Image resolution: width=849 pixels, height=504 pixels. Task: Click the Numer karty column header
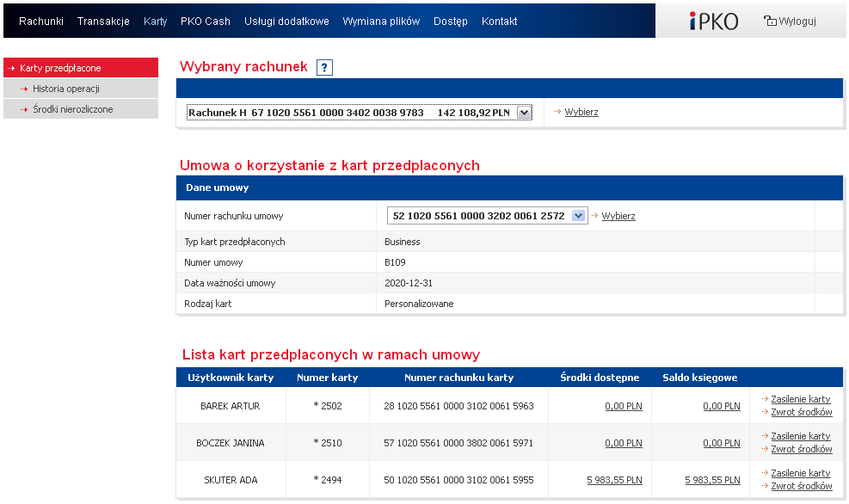(327, 378)
